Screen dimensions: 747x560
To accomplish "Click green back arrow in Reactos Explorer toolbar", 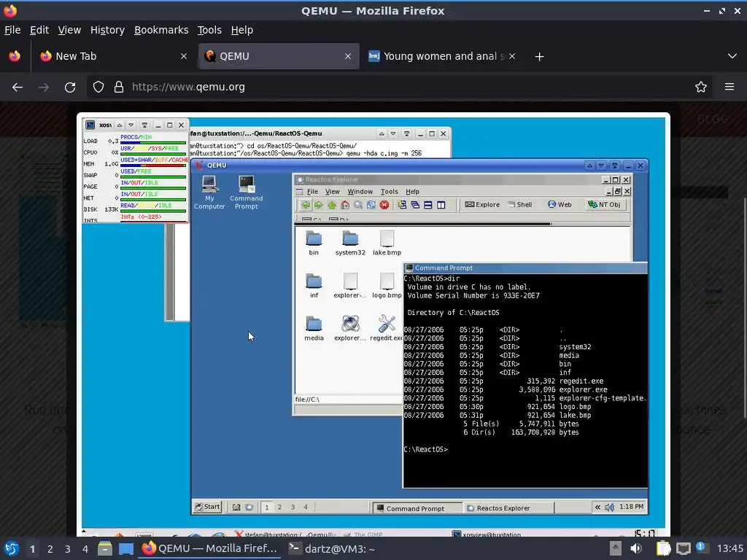I will (306, 205).
